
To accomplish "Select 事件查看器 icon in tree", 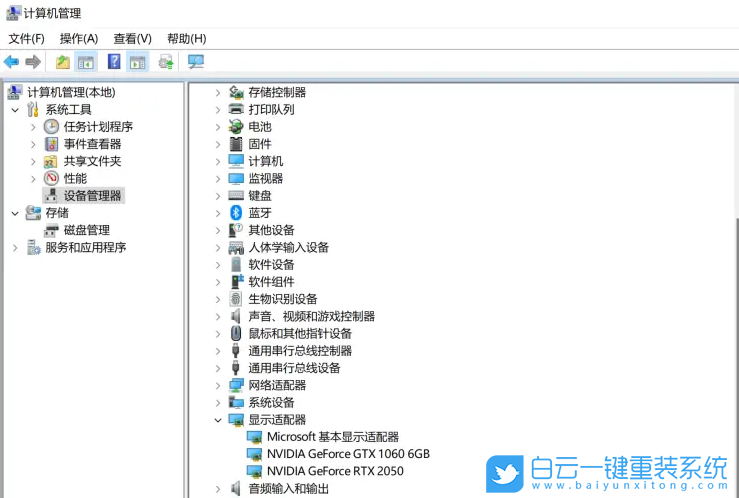I will pyautogui.click(x=51, y=144).
